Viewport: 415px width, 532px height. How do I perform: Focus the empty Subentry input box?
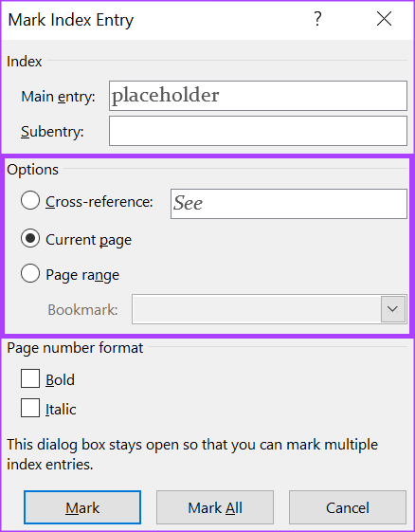click(x=258, y=131)
